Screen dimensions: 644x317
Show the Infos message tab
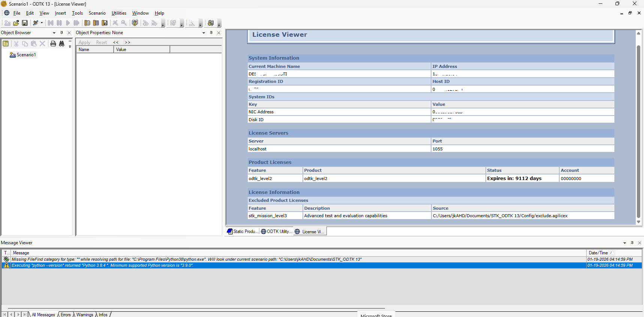(x=103, y=315)
